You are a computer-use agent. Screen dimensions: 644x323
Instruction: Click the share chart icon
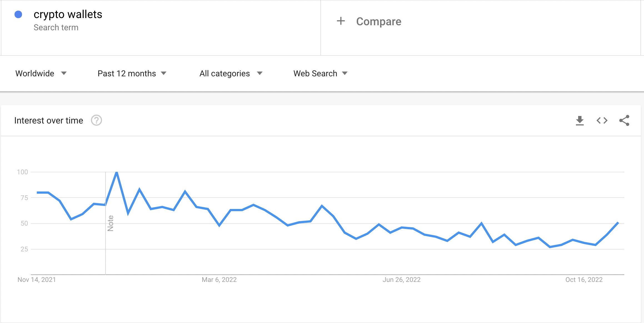tap(624, 120)
